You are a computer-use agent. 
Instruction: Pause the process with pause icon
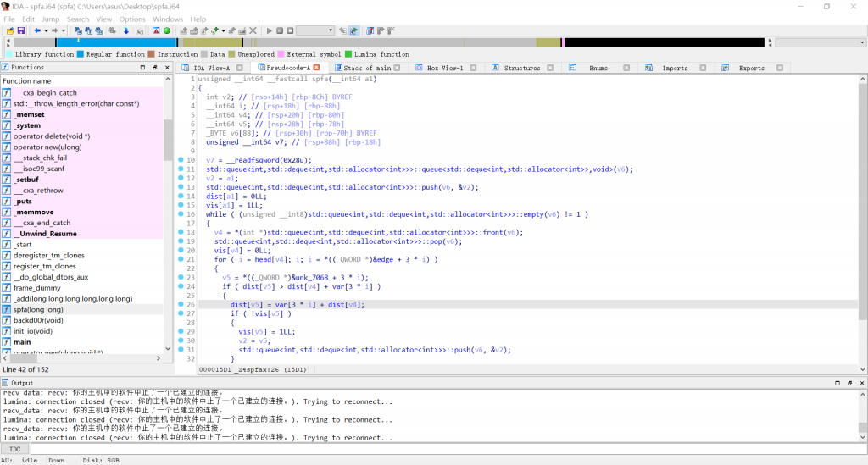coord(280,31)
